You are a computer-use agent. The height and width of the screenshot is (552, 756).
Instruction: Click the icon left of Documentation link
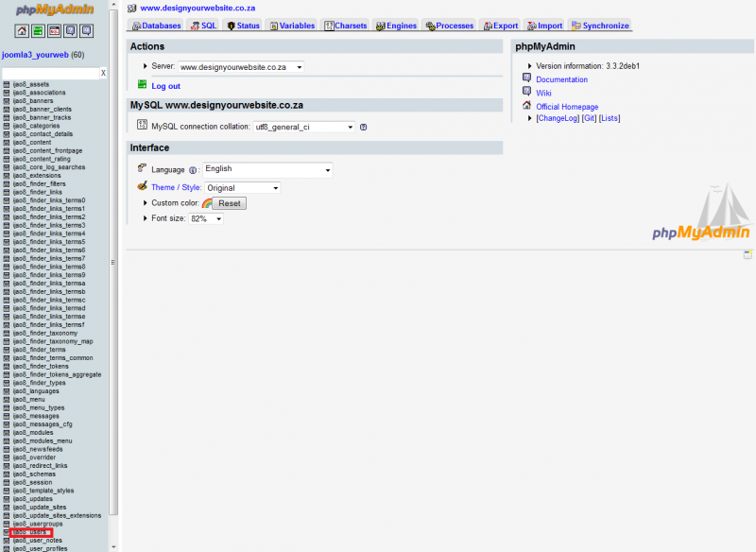pyautogui.click(x=527, y=78)
